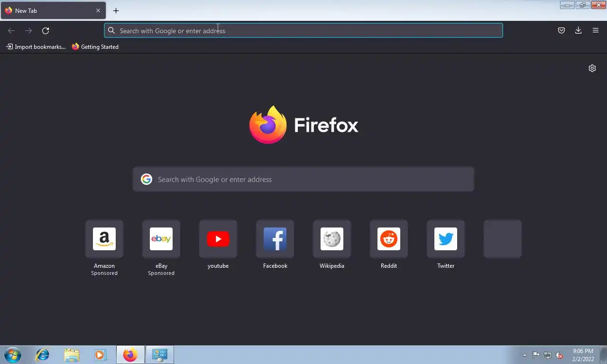Image resolution: width=607 pixels, height=364 pixels.
Task: Click the Show desktop button
Action: 603,355
